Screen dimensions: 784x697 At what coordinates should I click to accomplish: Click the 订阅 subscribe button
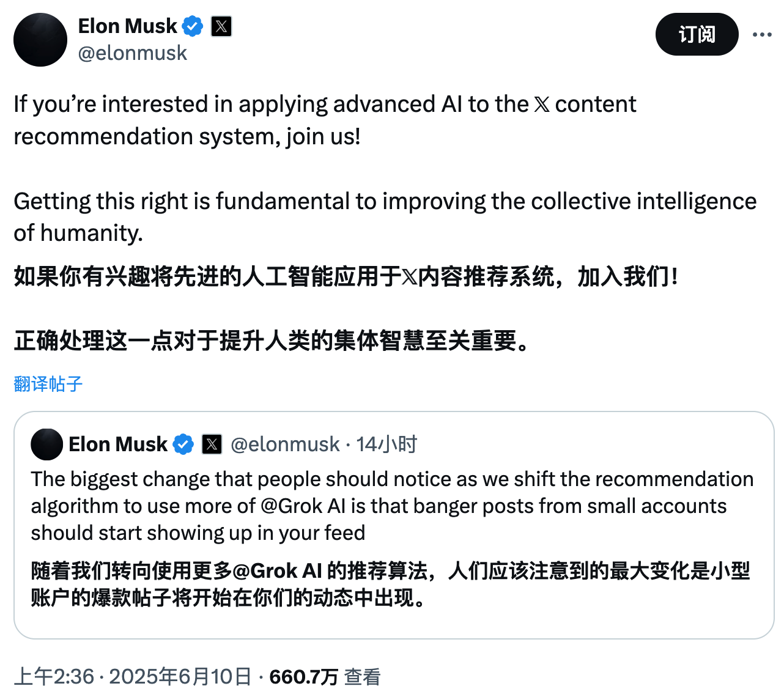(x=697, y=34)
